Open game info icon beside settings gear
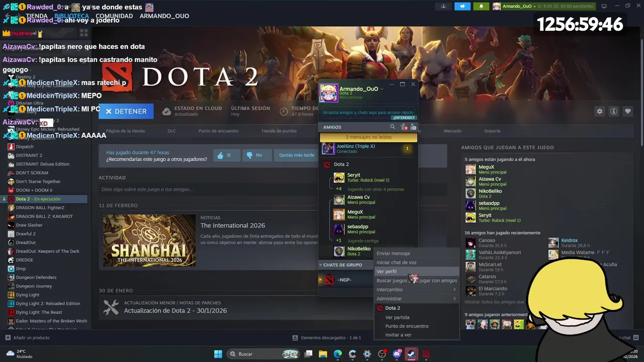644x362 pixels. pyautogui.click(x=613, y=111)
